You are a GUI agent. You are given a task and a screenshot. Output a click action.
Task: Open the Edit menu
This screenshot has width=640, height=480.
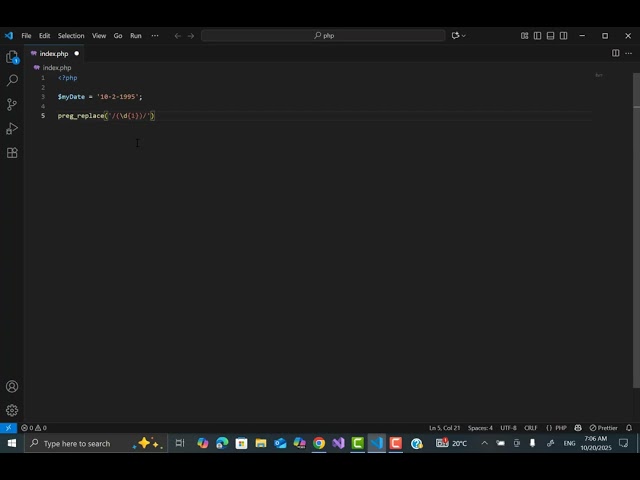[x=44, y=36]
